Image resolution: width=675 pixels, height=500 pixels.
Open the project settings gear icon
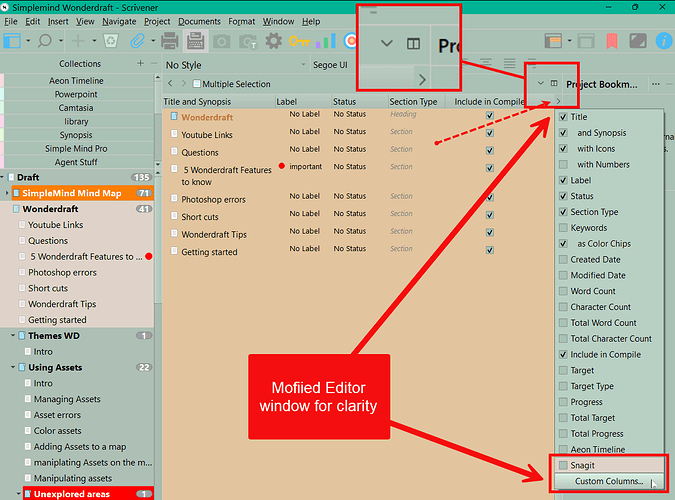[273, 42]
